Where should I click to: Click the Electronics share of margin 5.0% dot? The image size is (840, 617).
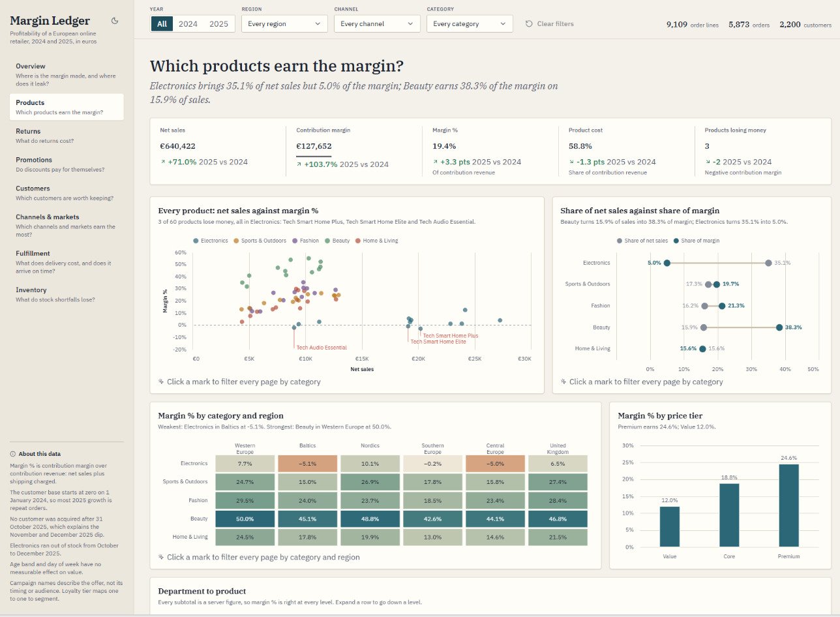667,263
